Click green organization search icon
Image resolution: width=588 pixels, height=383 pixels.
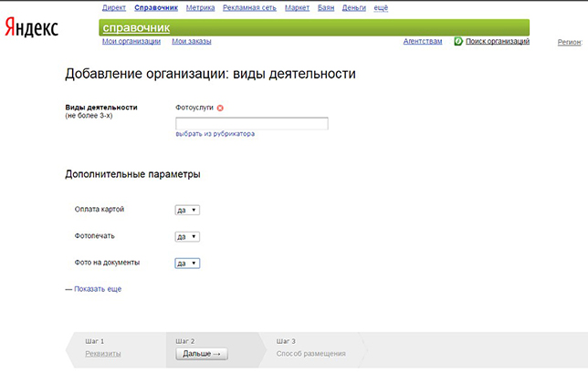(x=458, y=41)
